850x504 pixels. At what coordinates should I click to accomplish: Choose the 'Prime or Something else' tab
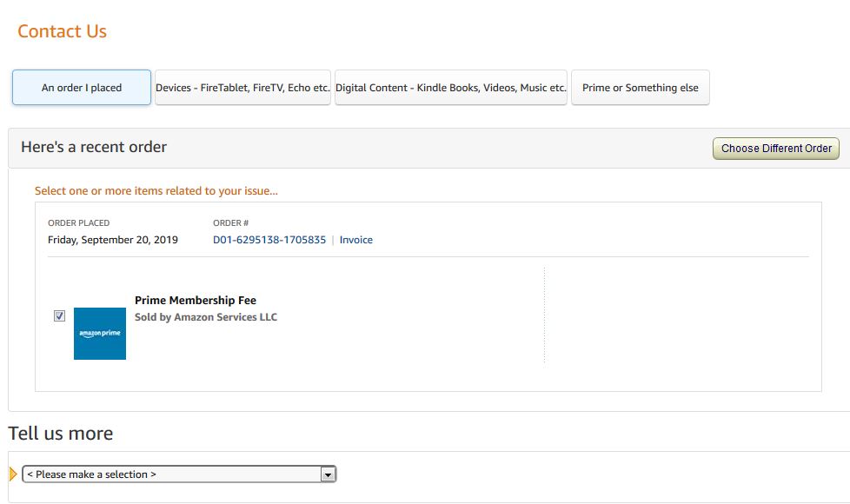(x=641, y=87)
